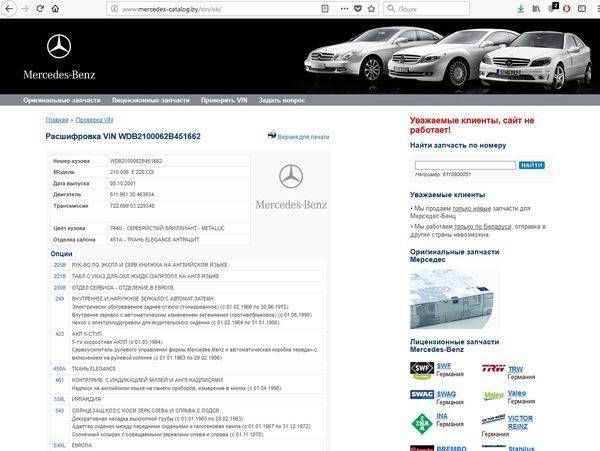Click the printer icon next to Версия для печати

pos(272,135)
